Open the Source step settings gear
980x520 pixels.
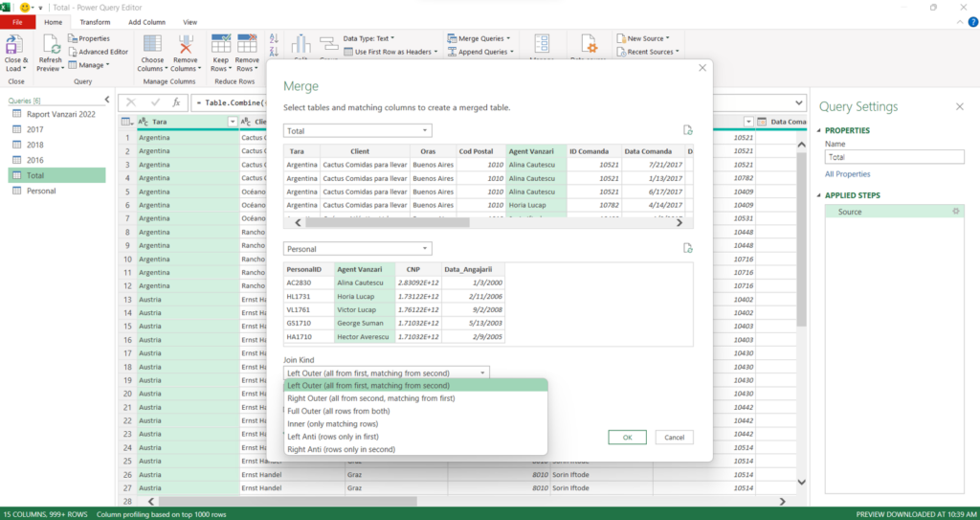coord(955,212)
